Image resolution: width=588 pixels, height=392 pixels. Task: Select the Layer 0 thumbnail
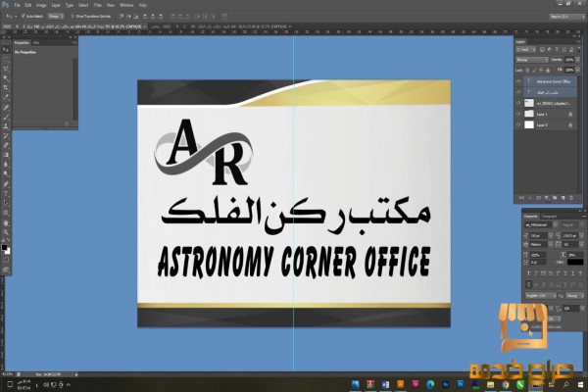(x=532, y=124)
